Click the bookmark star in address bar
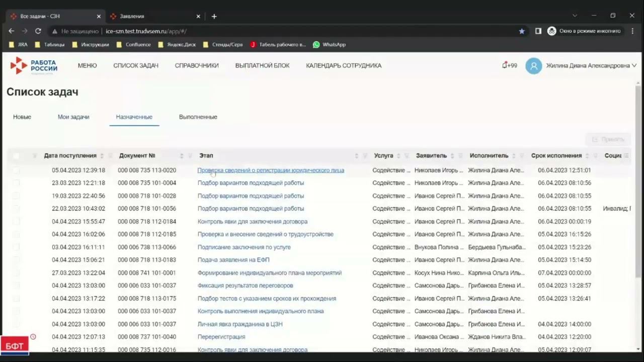The width and height of the screenshot is (644, 362). click(522, 31)
